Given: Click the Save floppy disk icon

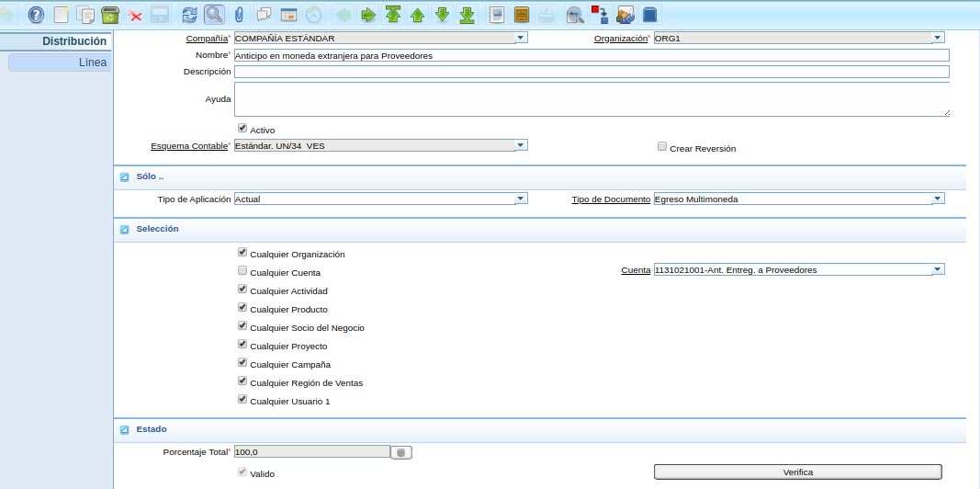Looking at the screenshot, I should pyautogui.click(x=160, y=14).
